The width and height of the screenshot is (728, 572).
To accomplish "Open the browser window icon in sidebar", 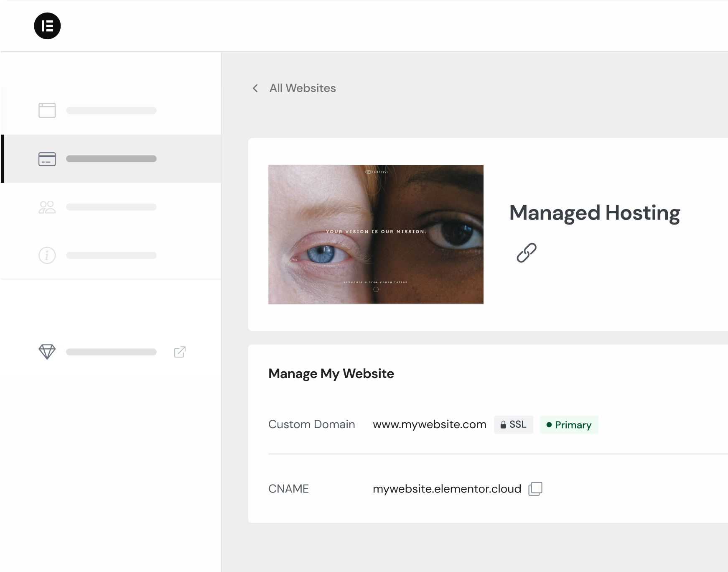I will tap(47, 110).
